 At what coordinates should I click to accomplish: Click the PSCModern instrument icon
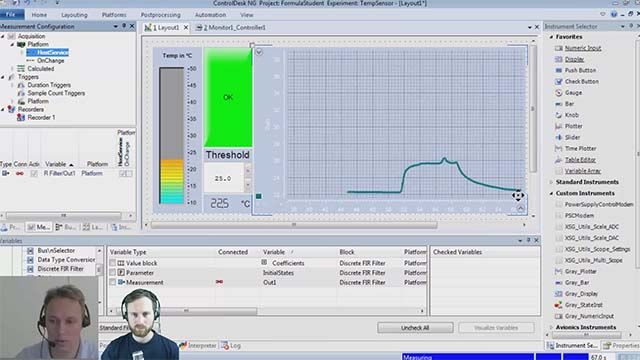[x=559, y=216]
